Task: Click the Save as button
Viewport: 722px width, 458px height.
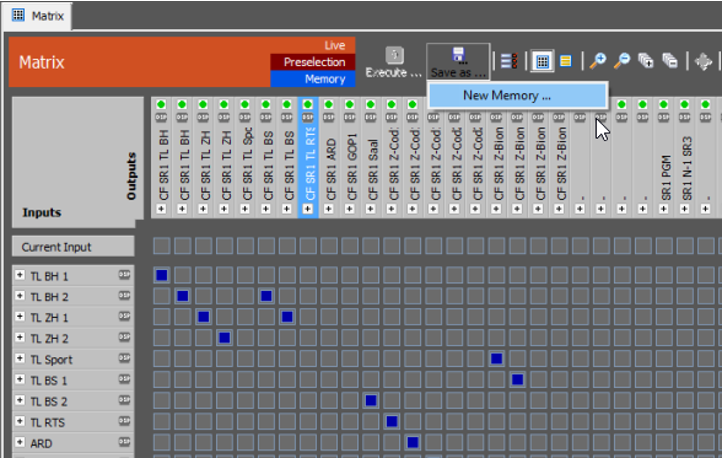Action: [458, 62]
